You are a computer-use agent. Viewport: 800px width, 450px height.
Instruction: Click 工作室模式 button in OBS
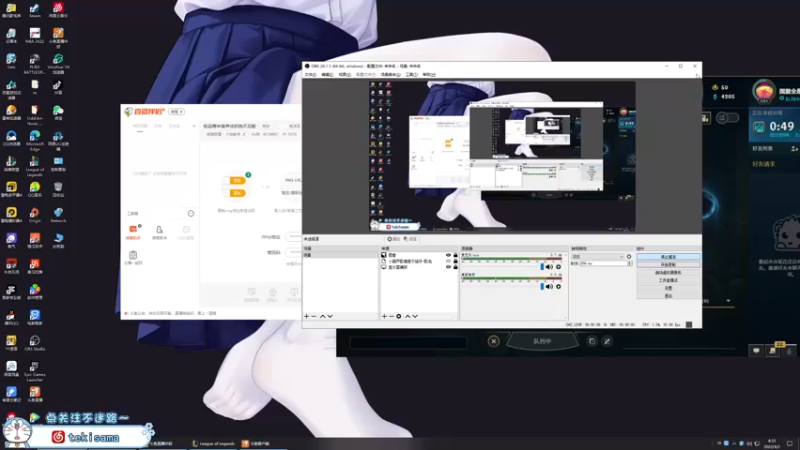point(668,280)
